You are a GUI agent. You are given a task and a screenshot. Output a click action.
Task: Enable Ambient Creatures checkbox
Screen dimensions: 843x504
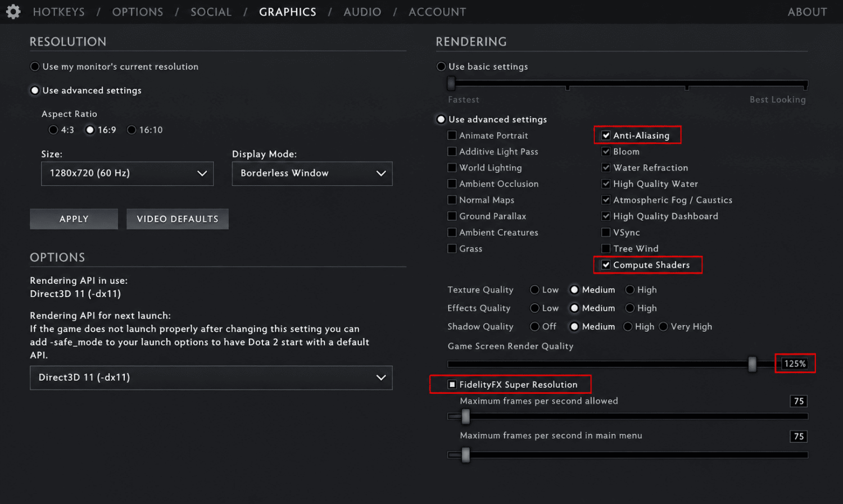click(452, 233)
